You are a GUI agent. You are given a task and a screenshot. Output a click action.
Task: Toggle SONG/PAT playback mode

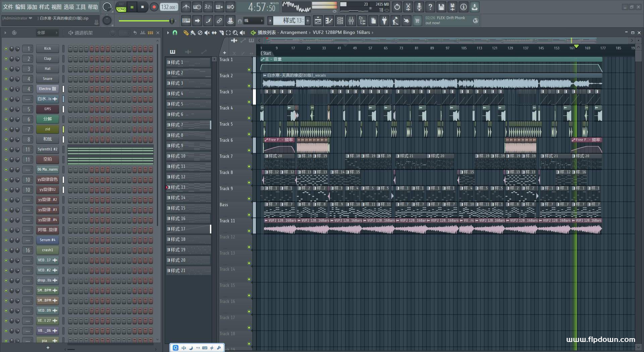[121, 7]
